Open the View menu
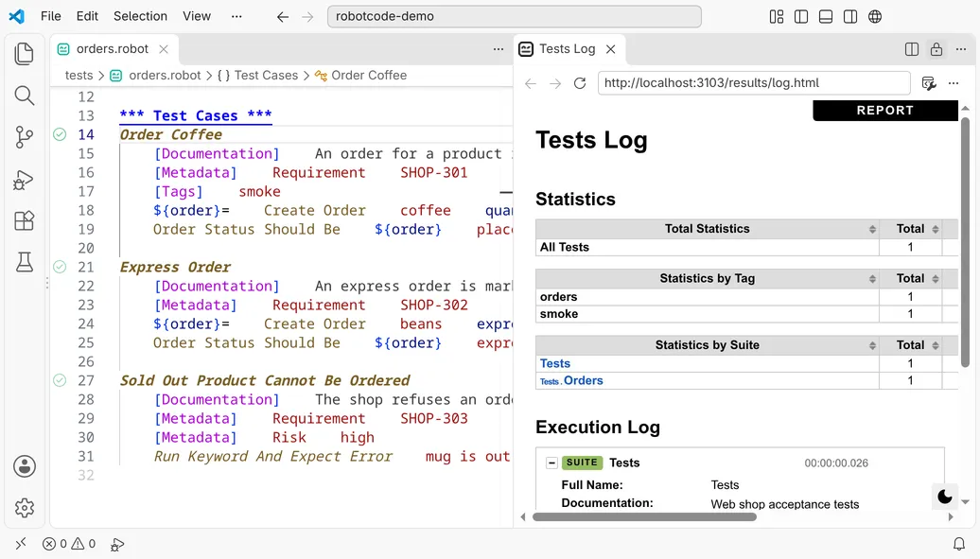The width and height of the screenshot is (980, 559). click(196, 16)
